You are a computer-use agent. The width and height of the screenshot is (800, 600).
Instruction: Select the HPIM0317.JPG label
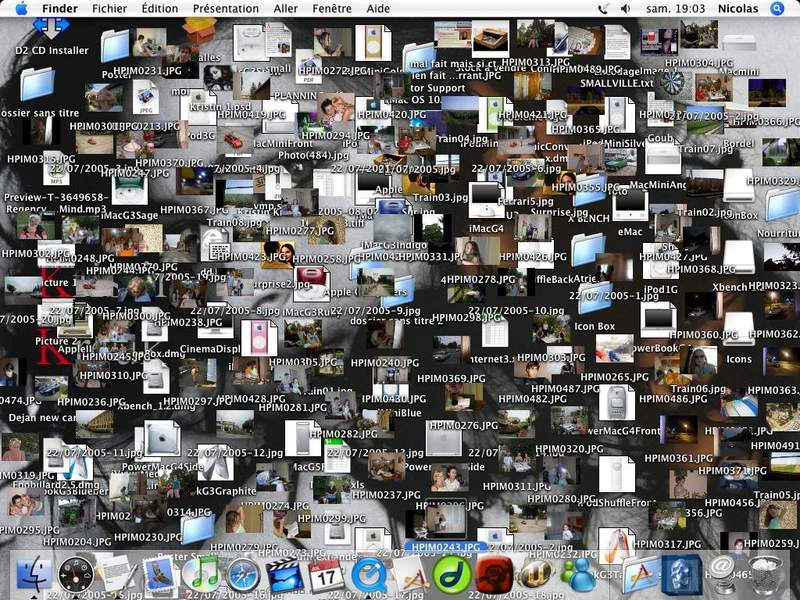coord(667,544)
